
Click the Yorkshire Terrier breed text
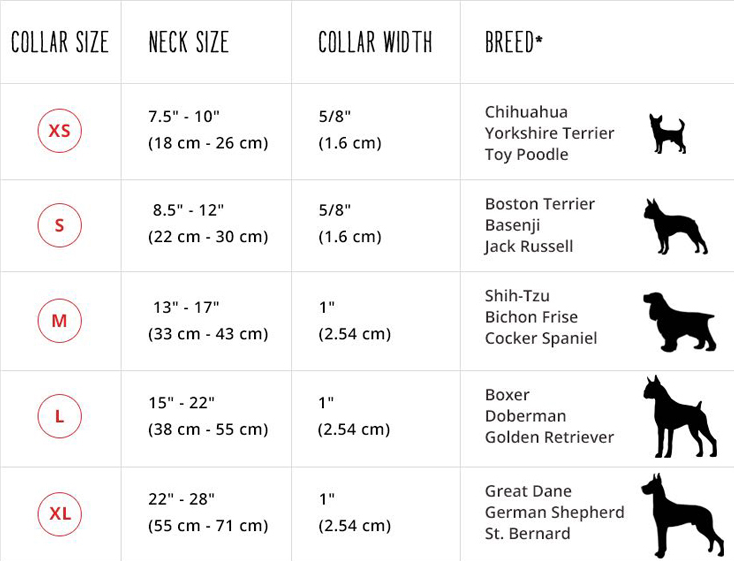tap(549, 133)
